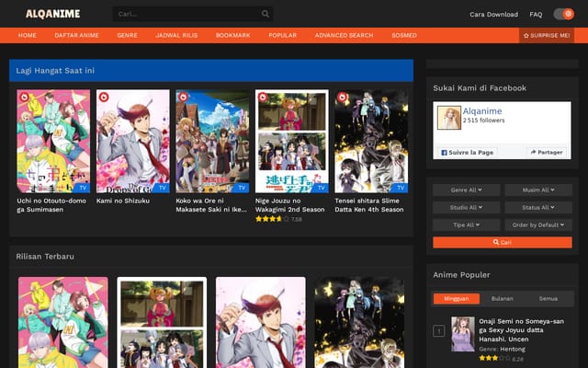
Task: Go to the HOME menu item
Action: click(28, 35)
